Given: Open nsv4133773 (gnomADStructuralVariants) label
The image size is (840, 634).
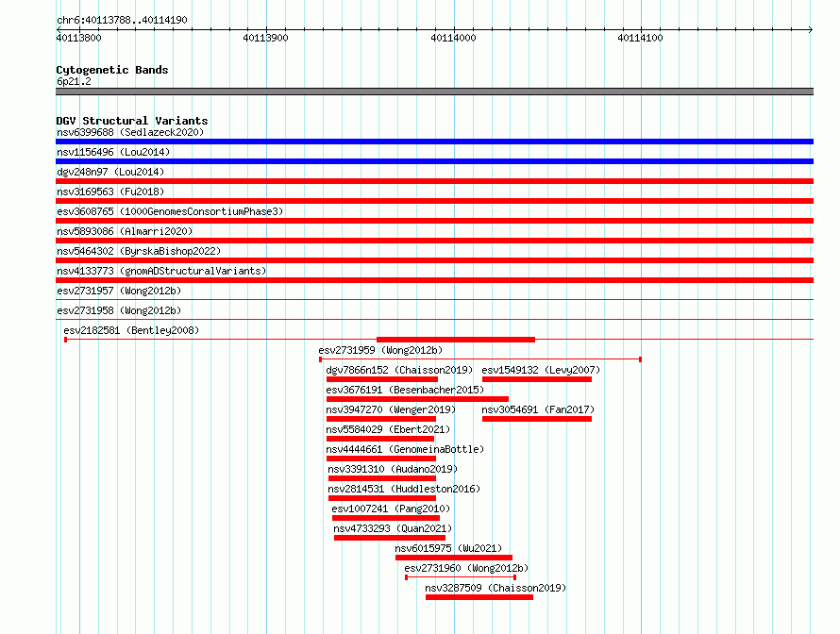Looking at the screenshot, I should tap(161, 271).
